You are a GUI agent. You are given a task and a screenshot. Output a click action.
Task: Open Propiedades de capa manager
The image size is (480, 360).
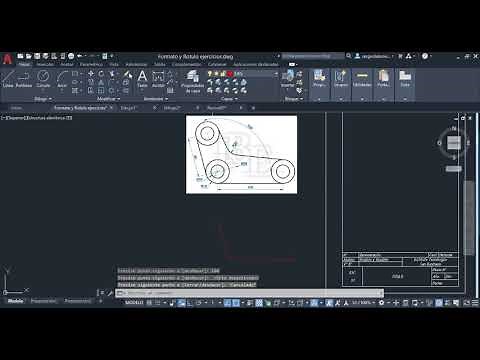click(x=193, y=81)
